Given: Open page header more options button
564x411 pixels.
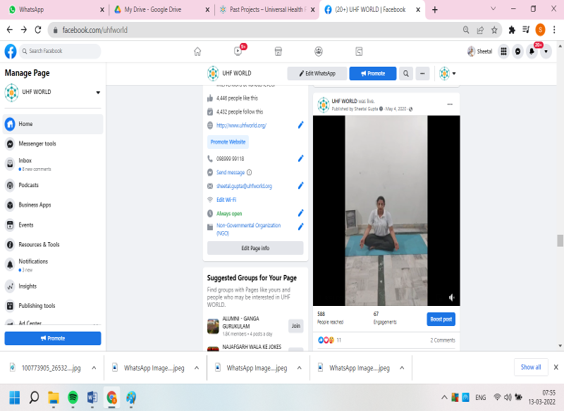Looking at the screenshot, I should tap(423, 73).
